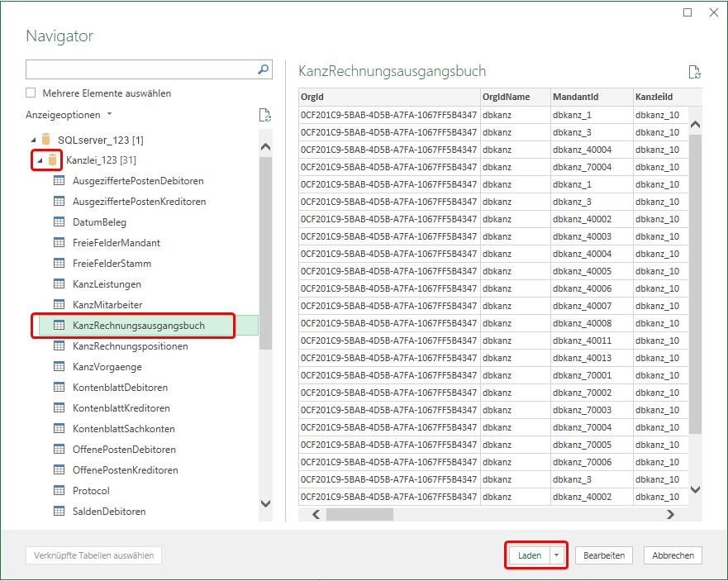The width and height of the screenshot is (728, 581).
Task: Click the horizontal scrollbar thumb in preview
Action: [x=359, y=514]
